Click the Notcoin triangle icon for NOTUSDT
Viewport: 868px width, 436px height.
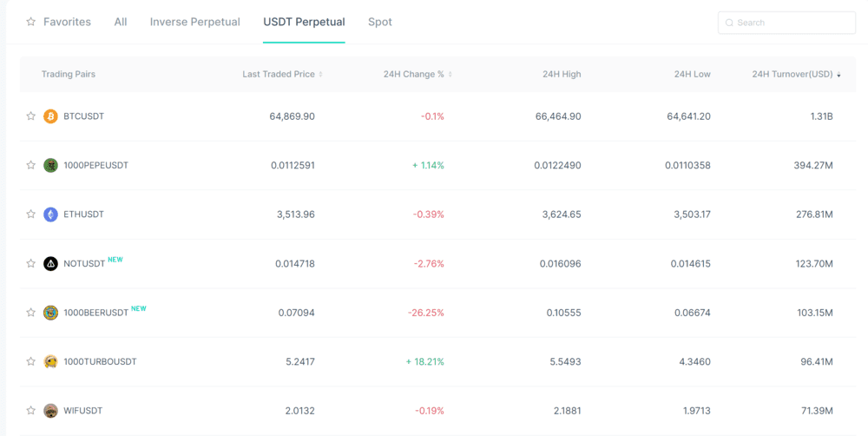50,264
